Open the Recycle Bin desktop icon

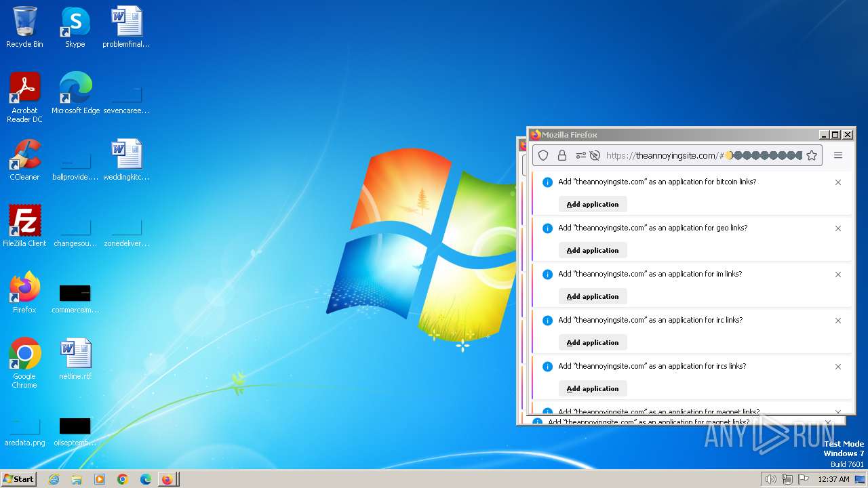pos(24,27)
